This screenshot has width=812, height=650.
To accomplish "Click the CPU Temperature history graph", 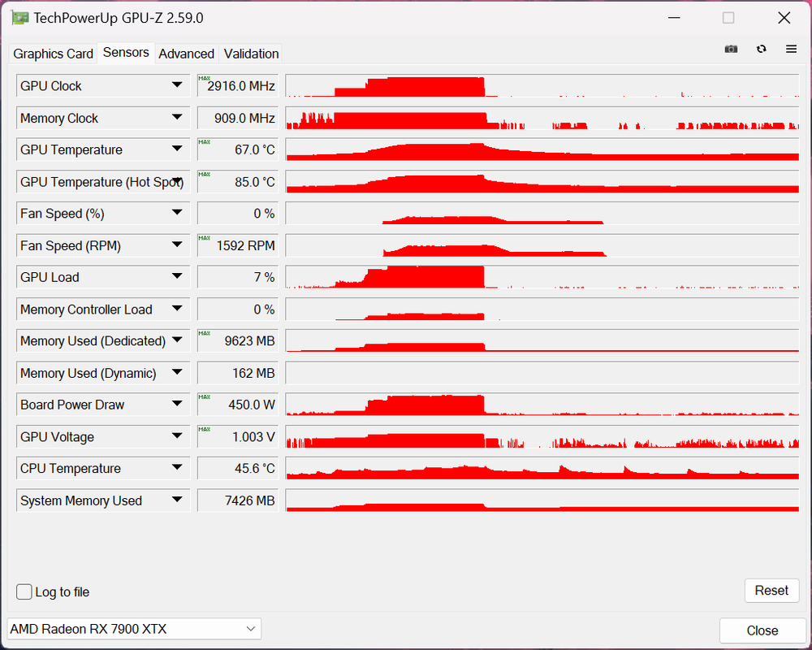I will point(542,468).
